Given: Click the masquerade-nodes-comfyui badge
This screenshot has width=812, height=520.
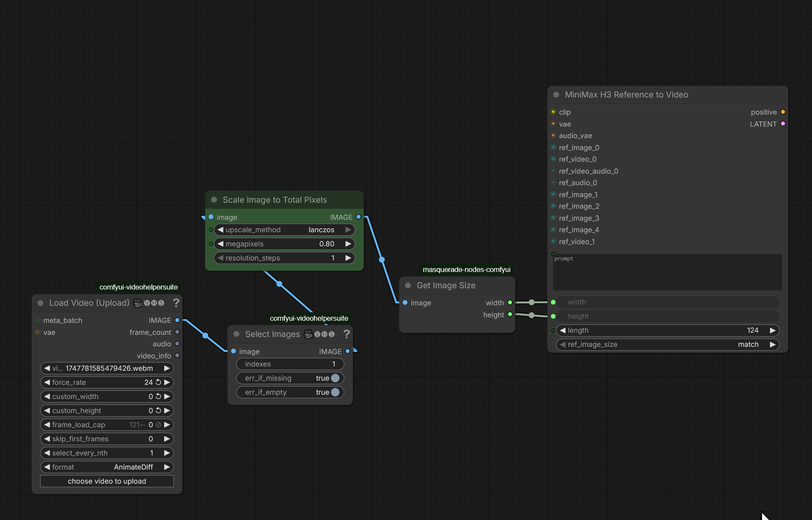Looking at the screenshot, I should coord(467,269).
